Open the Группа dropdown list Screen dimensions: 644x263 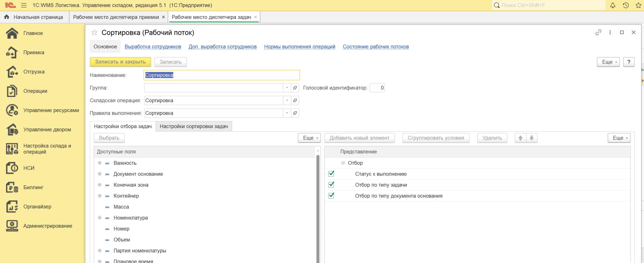click(287, 88)
